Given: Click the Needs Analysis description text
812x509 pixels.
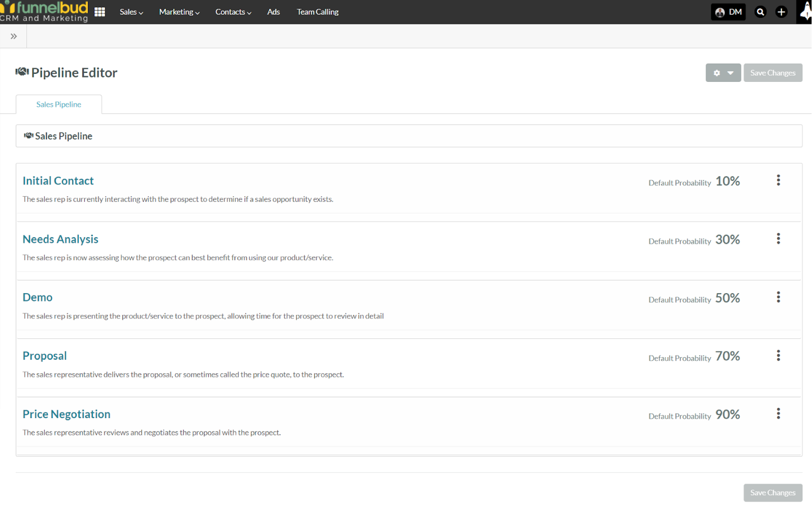Looking at the screenshot, I should [x=178, y=258].
